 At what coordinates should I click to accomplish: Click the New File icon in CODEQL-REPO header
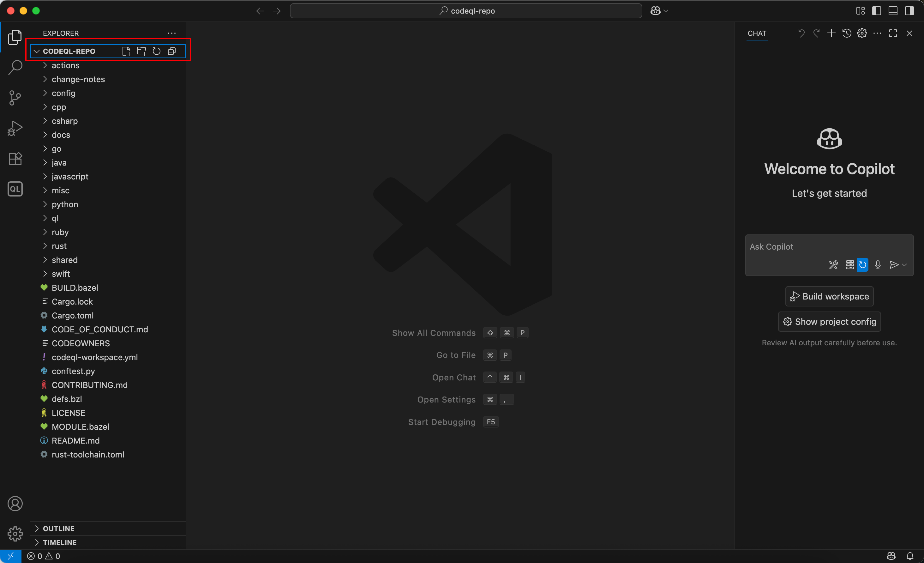coord(126,51)
